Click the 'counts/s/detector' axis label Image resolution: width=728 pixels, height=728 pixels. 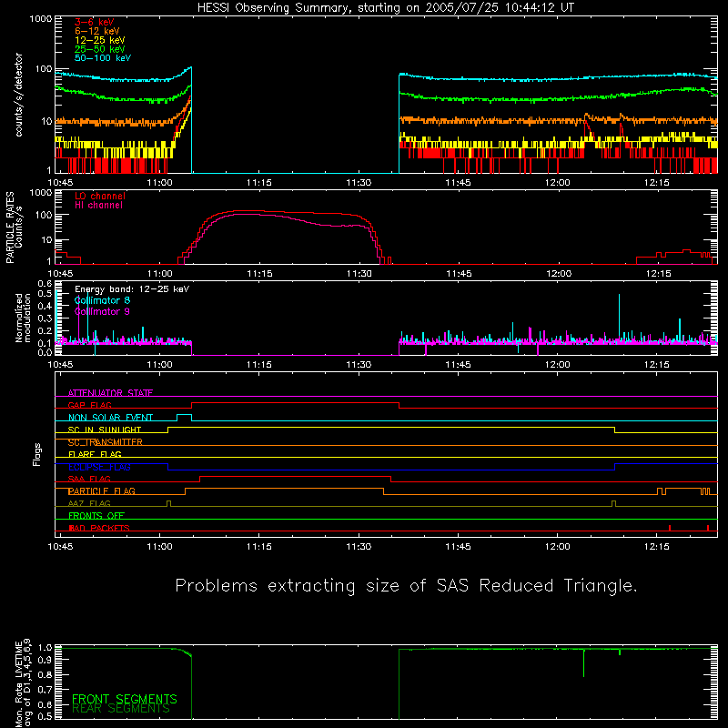(18, 95)
